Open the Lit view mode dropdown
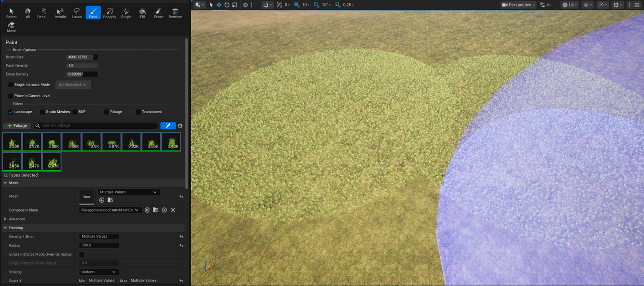The height and width of the screenshot is (286, 644). click(570, 5)
